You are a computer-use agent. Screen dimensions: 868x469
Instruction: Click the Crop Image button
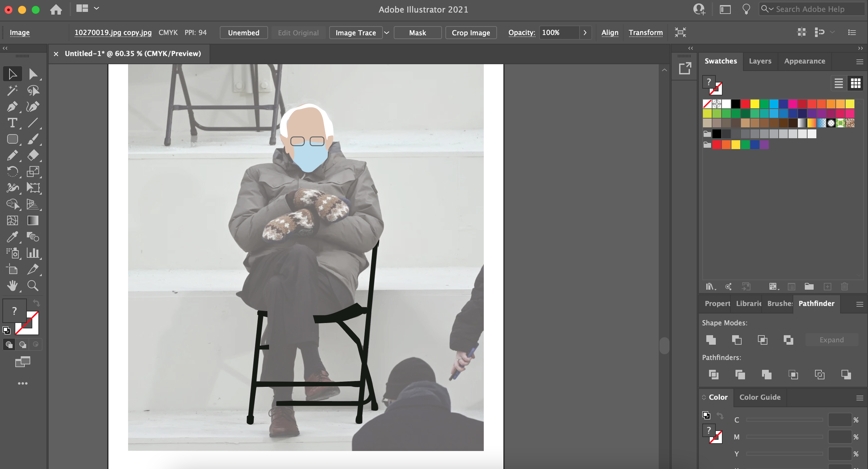click(x=471, y=33)
